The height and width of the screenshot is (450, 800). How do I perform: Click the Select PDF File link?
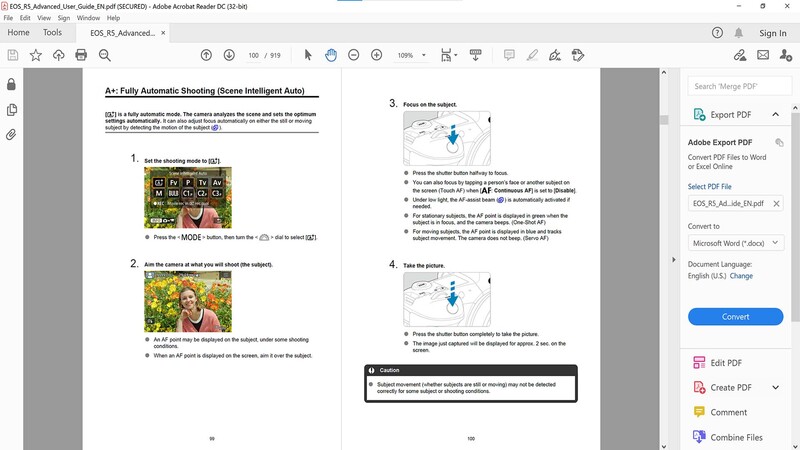point(709,186)
